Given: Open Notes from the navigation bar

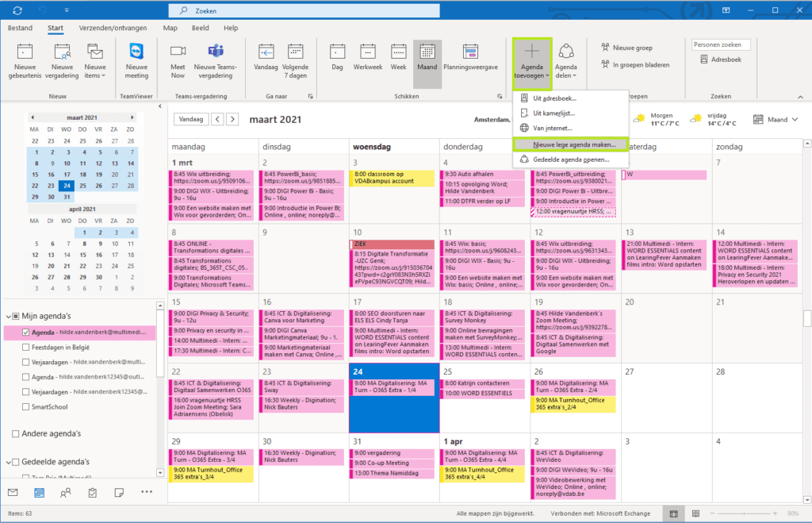Looking at the screenshot, I should [x=119, y=492].
